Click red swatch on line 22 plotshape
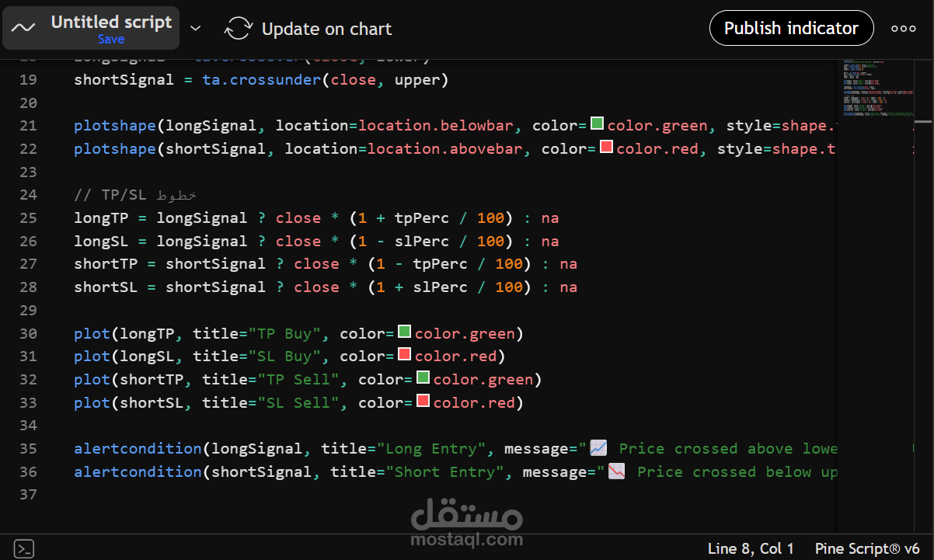This screenshot has height=560, width=934. pos(606,147)
